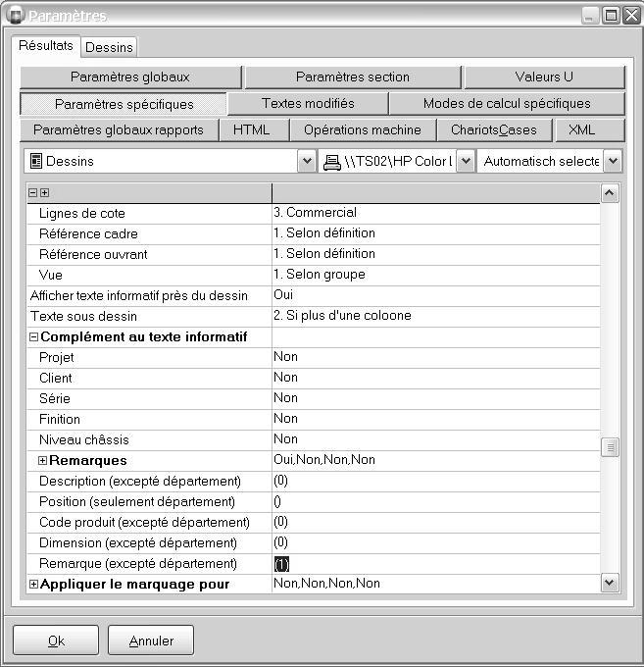Image resolution: width=644 pixels, height=667 pixels.
Task: Click the Code produit (excepté département) value
Action: tap(280, 522)
